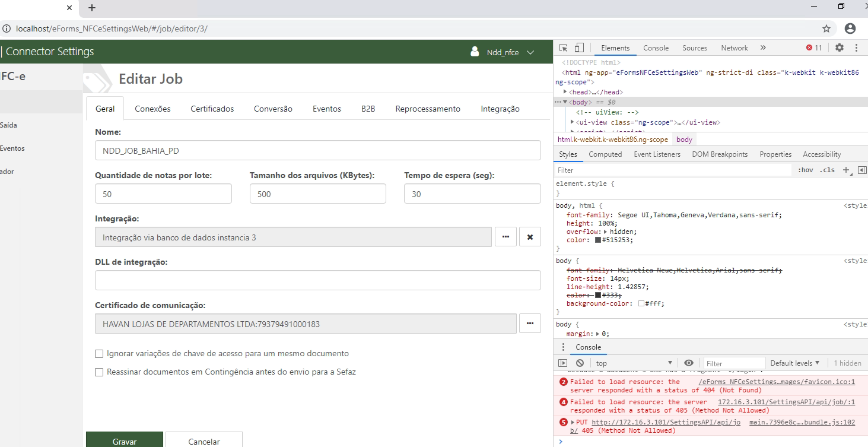Image resolution: width=868 pixels, height=447 pixels.
Task: Activate DevTools inspect element picker
Action: pyautogui.click(x=563, y=48)
